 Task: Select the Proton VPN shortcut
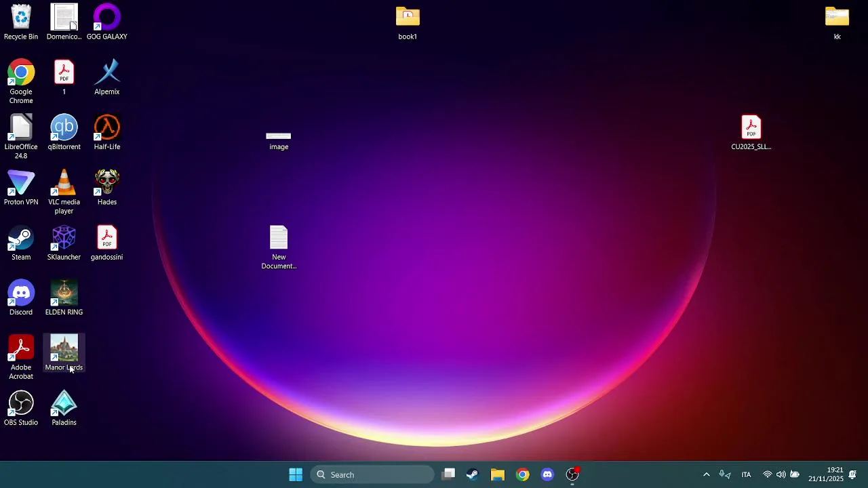(21, 188)
